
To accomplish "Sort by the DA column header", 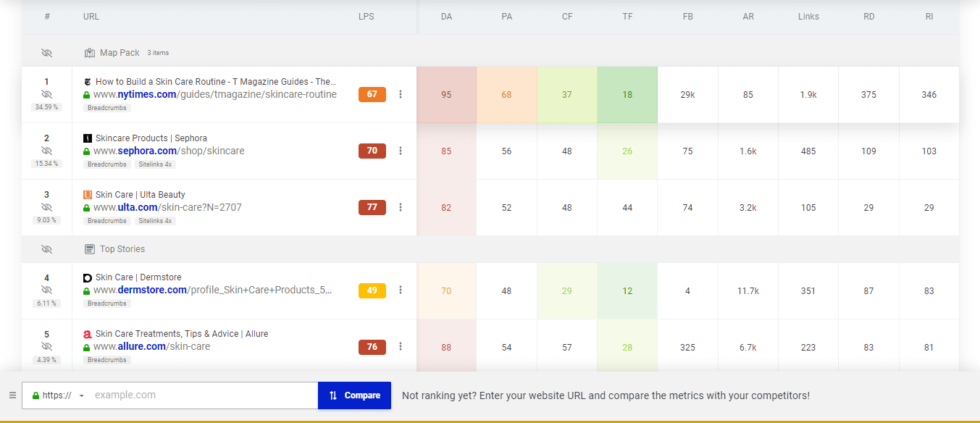I will coord(446,17).
